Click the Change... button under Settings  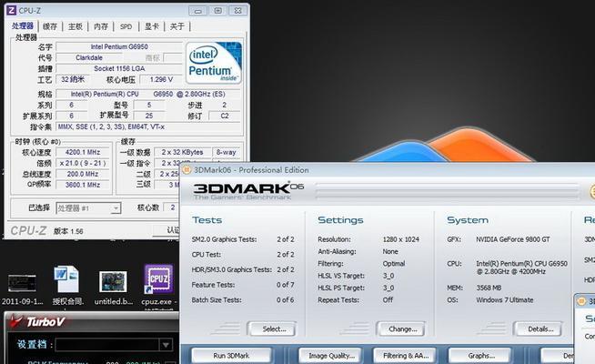401,329
